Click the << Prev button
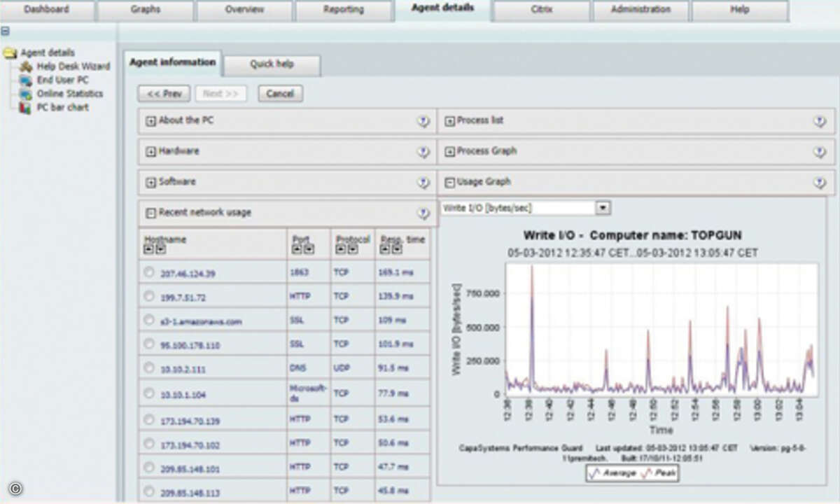This screenshot has height=504, width=840. coord(164,93)
